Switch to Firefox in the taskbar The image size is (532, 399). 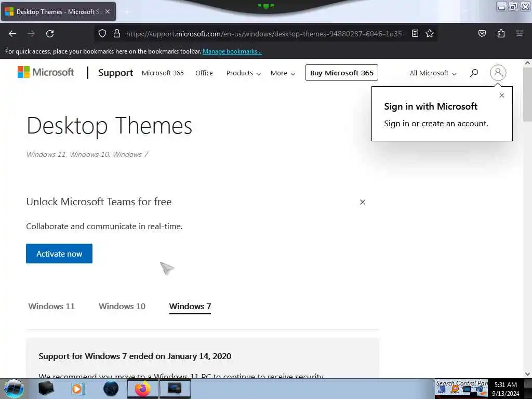pos(142,389)
